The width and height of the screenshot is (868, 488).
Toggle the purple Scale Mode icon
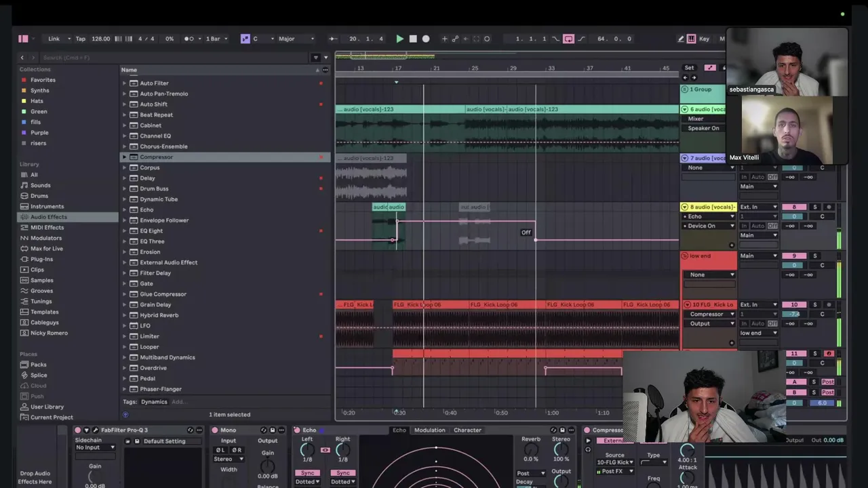tap(245, 39)
